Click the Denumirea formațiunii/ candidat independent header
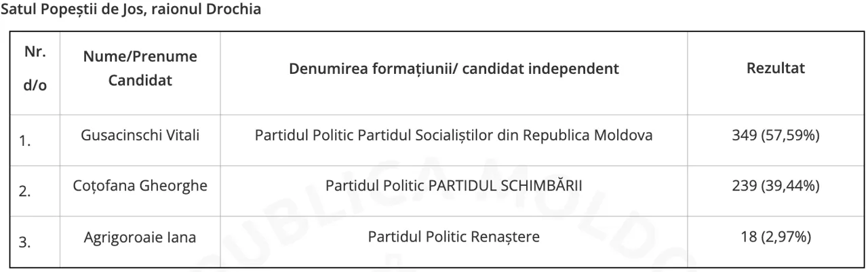The height and width of the screenshot is (272, 868). 453,69
